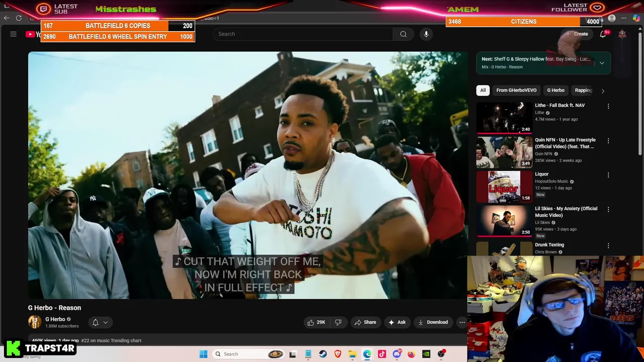644x362 pixels.
Task: Expand the Next mix queue panel
Action: point(602,63)
